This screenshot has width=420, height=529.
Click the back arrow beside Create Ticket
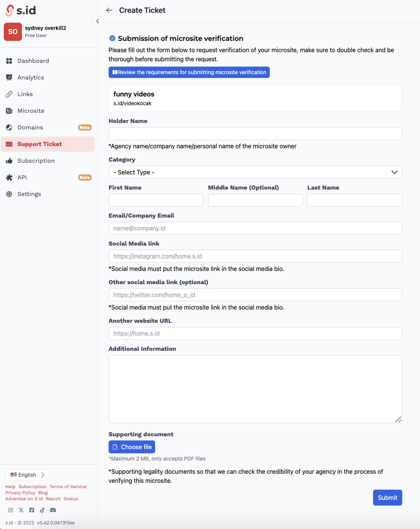coord(109,10)
